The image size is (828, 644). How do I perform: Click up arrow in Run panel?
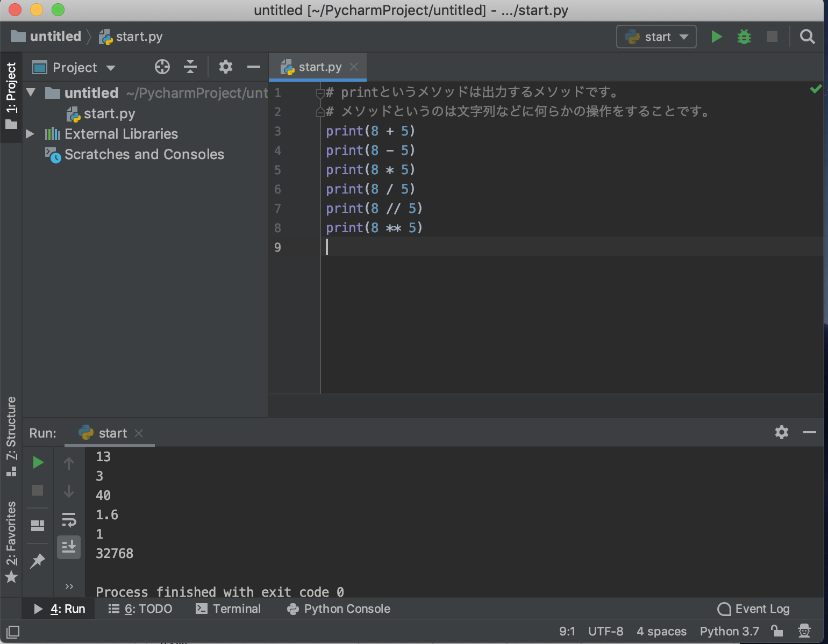(69, 463)
